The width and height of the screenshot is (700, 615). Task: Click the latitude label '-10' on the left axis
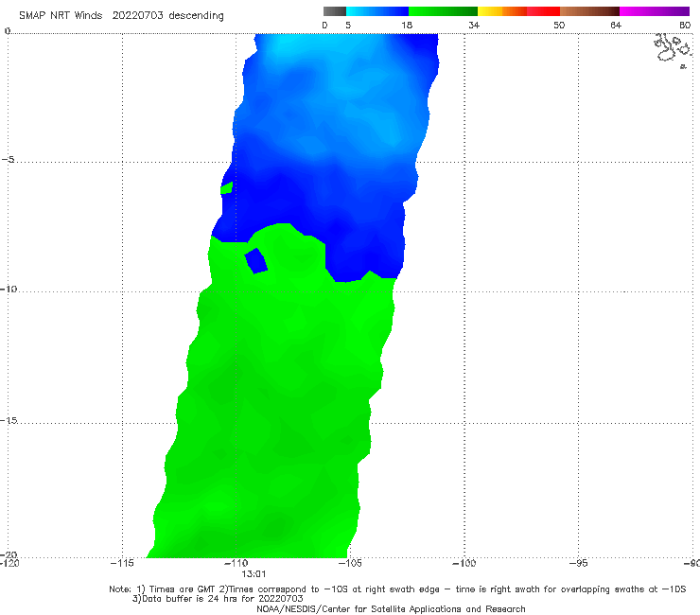9,289
